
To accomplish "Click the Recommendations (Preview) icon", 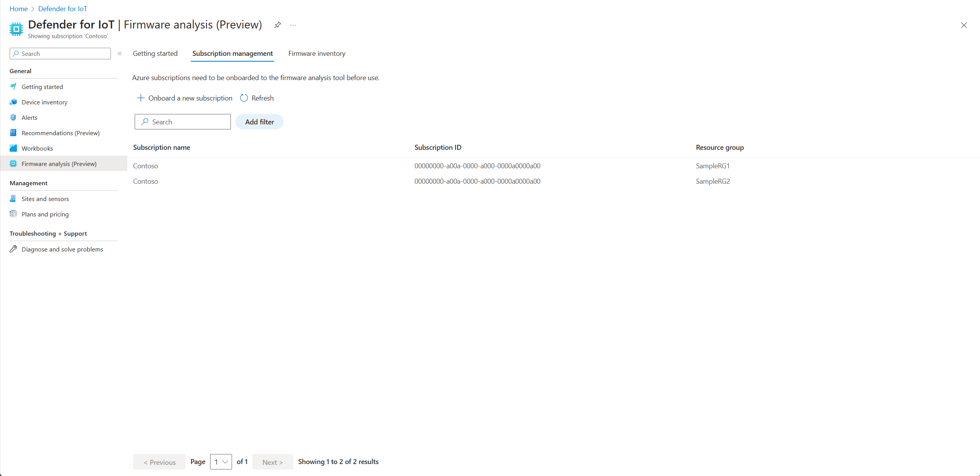I will click(x=13, y=133).
